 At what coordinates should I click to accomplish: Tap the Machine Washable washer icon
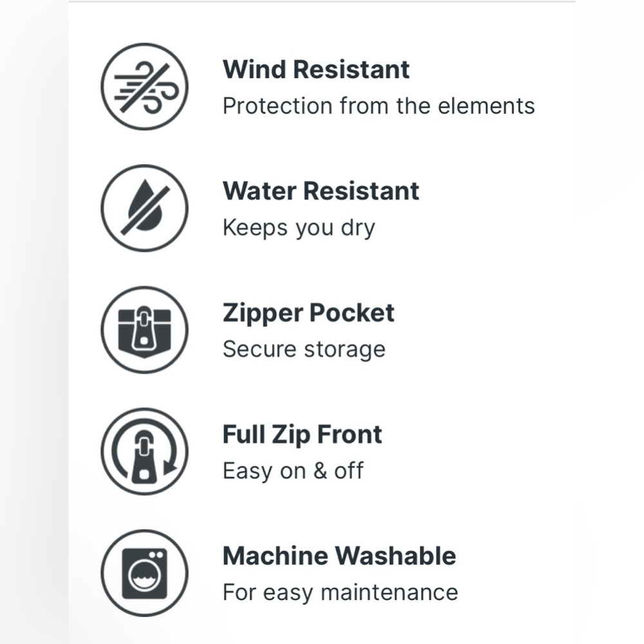(145, 573)
